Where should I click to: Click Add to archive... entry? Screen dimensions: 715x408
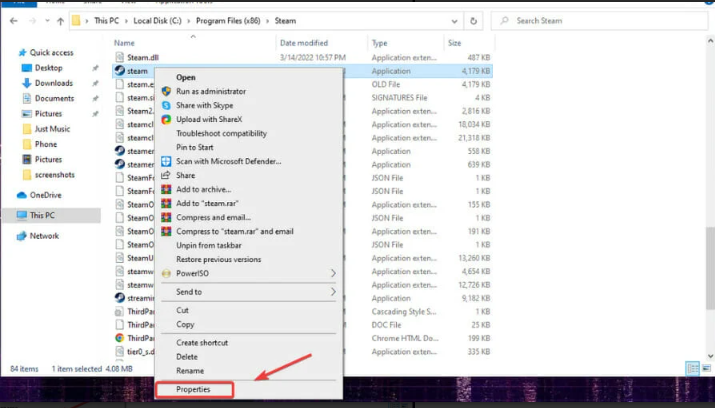[203, 189]
